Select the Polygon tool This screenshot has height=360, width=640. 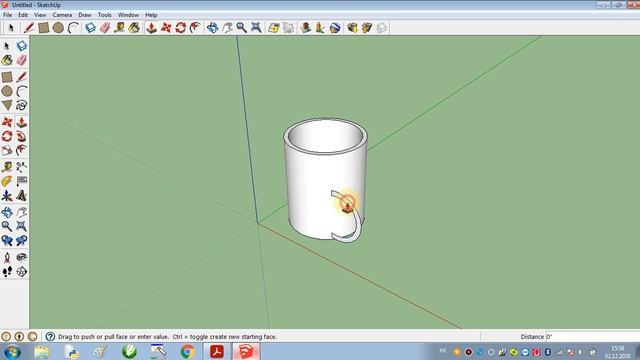7,105
